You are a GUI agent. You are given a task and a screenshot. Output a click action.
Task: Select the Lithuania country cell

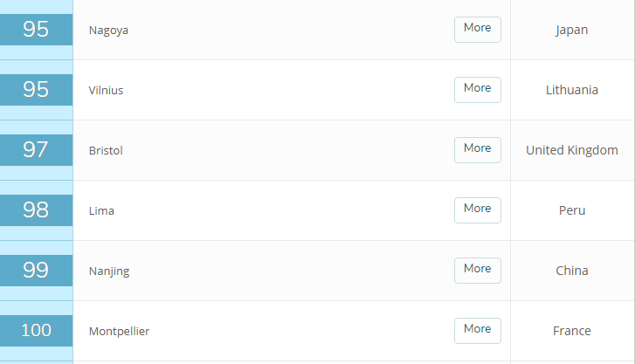[x=572, y=90]
